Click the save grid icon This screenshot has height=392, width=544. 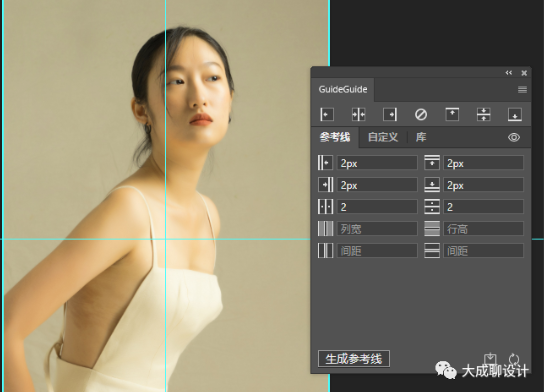tap(490, 359)
